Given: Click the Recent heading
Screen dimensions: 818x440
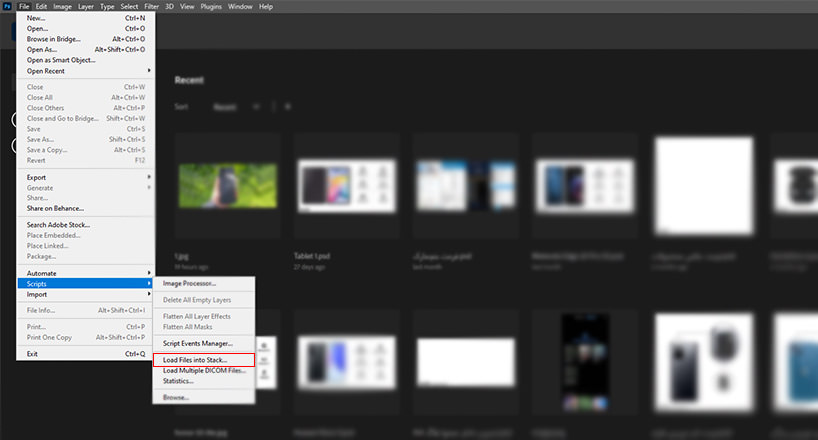Looking at the screenshot, I should pos(189,80).
